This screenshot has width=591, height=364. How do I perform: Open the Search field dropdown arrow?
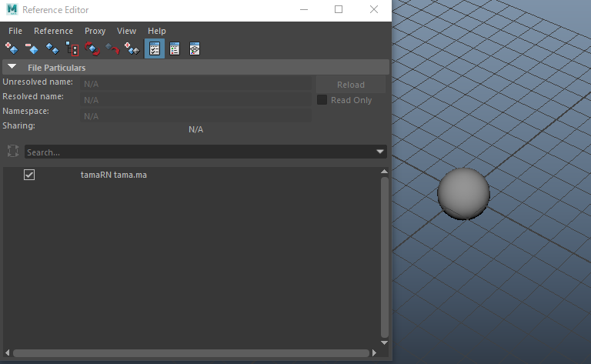click(380, 152)
